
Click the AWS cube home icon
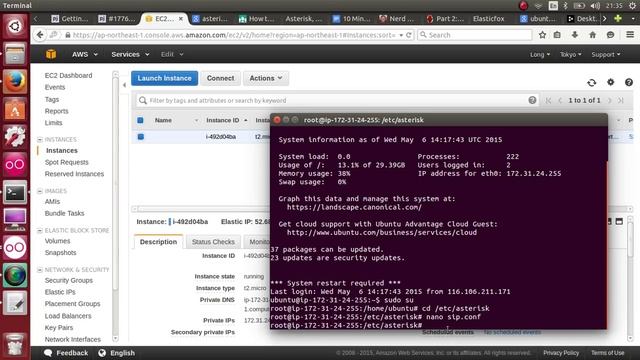click(51, 54)
